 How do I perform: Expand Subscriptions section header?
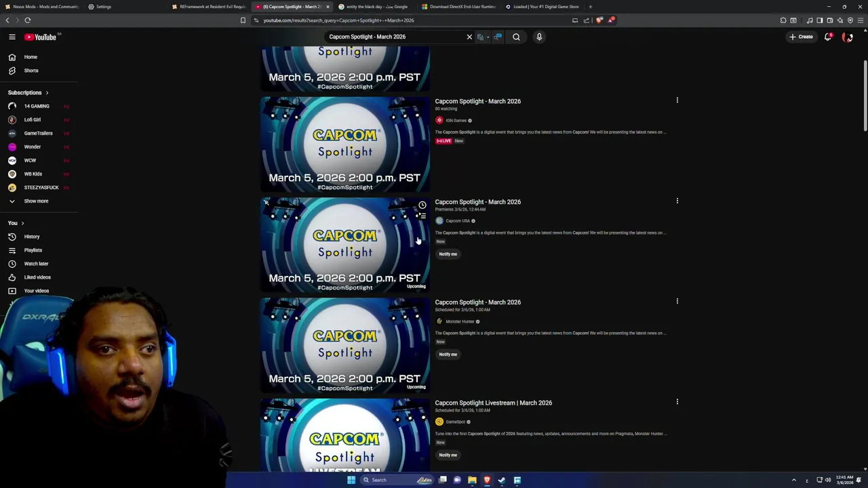click(x=28, y=93)
